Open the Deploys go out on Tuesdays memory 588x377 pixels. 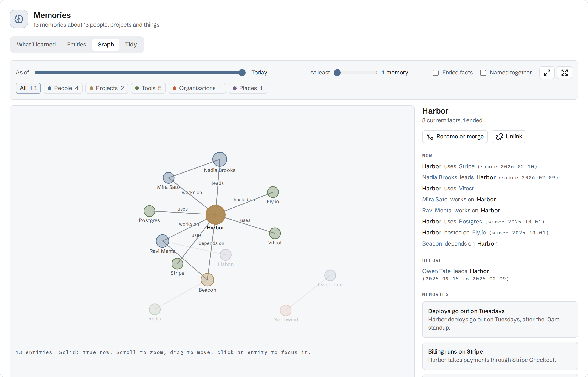[500, 320]
